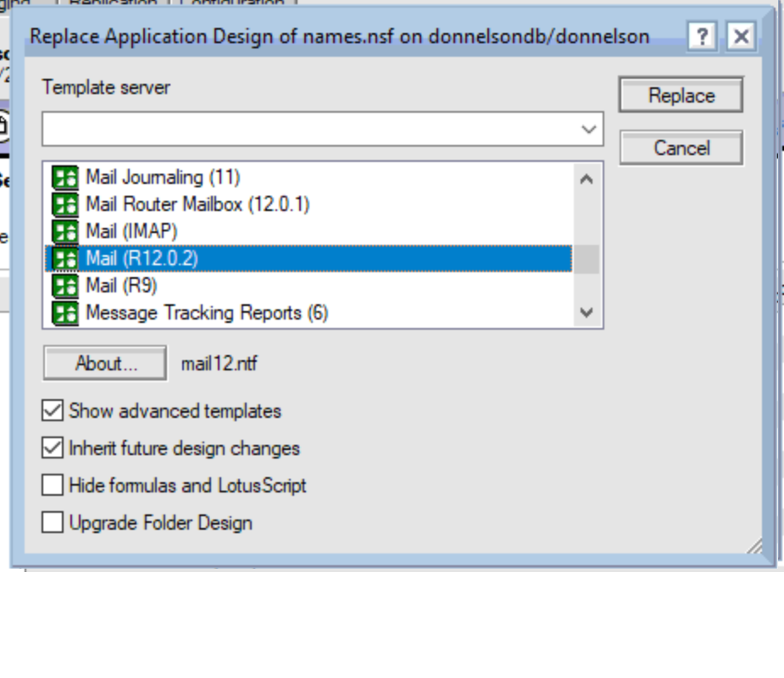The image size is (784, 678).
Task: Click the template list scroll up arrow
Action: [x=587, y=179]
